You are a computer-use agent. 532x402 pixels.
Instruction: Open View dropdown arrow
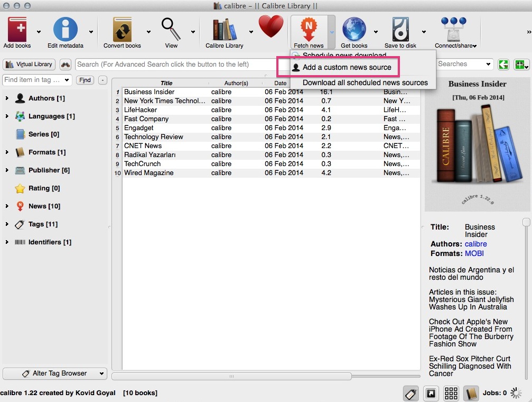click(193, 32)
